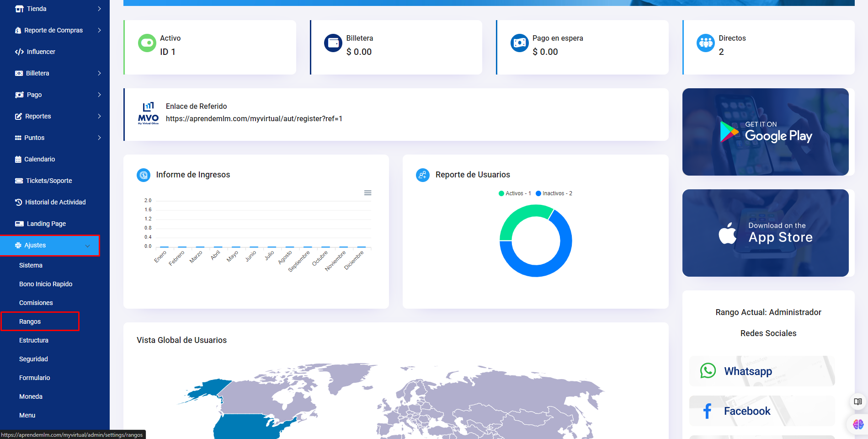The height and width of the screenshot is (439, 868).
Task: Open Rangos under Ajustes
Action: [x=30, y=321]
